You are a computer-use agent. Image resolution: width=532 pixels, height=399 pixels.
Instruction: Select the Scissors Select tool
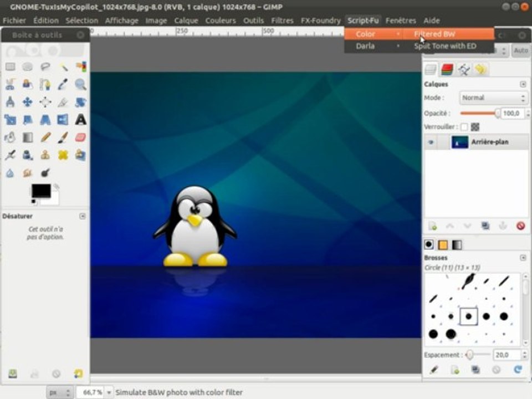point(10,84)
